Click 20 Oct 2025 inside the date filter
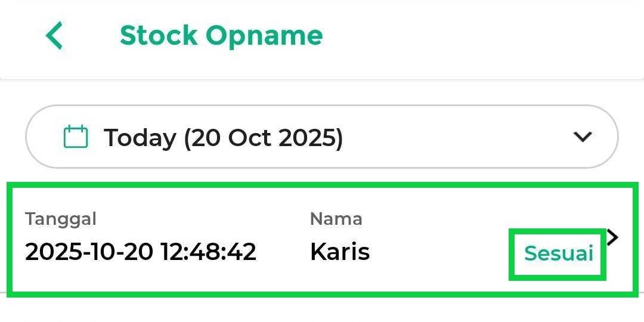Image resolution: width=644 pixels, height=322 pixels. [x=262, y=138]
